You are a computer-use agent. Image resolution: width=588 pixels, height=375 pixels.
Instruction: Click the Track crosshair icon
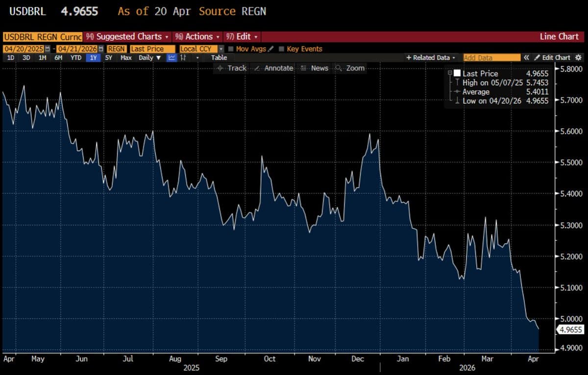coord(220,68)
